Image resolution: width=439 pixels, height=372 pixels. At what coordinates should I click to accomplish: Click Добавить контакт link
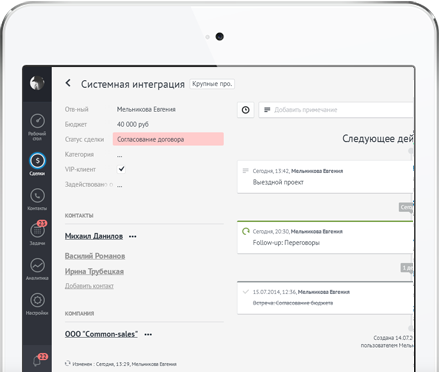coord(89,286)
